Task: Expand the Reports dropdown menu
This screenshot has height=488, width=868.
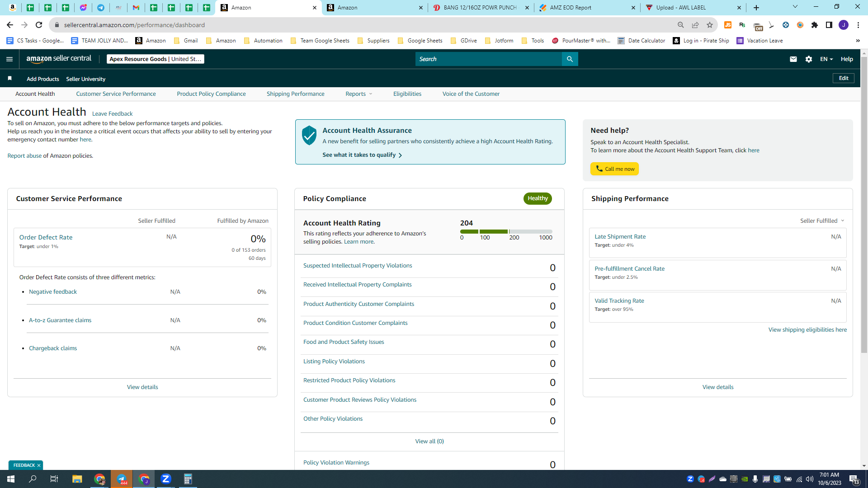Action: click(x=359, y=94)
